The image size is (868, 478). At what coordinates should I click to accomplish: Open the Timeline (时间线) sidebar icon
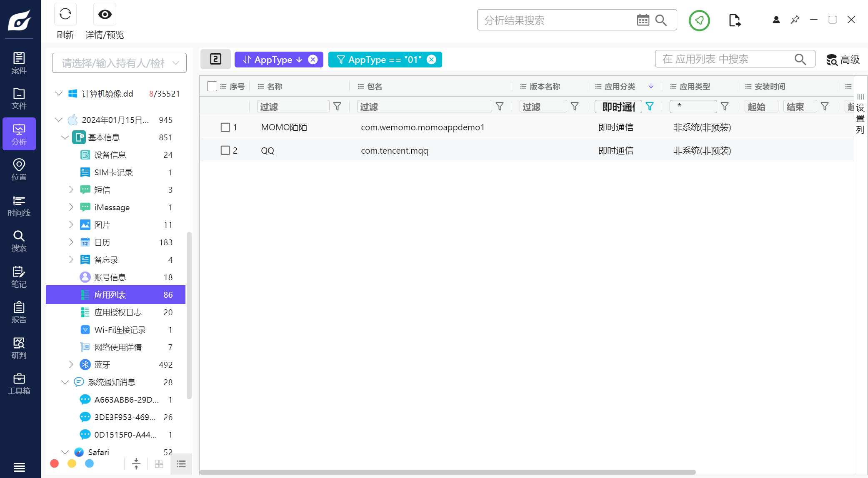19,206
